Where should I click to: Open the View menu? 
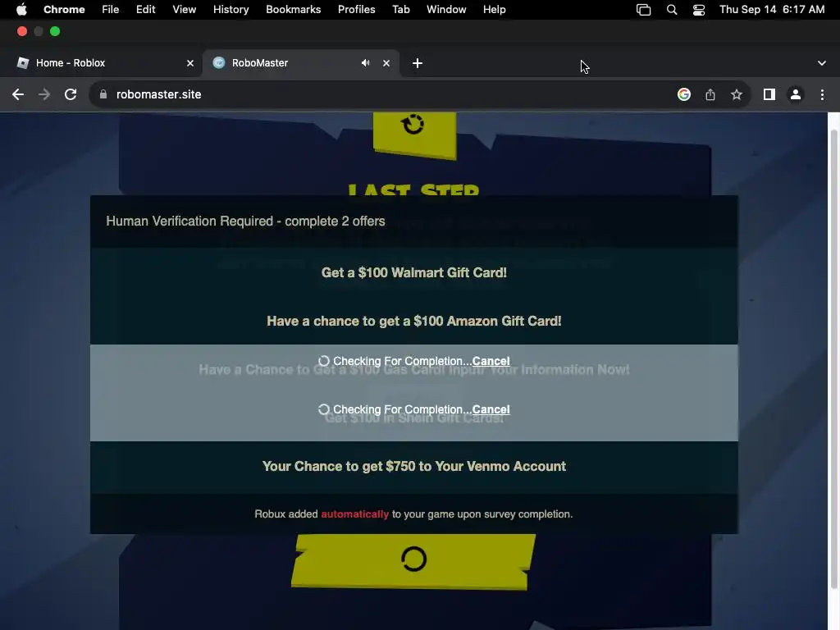click(185, 10)
